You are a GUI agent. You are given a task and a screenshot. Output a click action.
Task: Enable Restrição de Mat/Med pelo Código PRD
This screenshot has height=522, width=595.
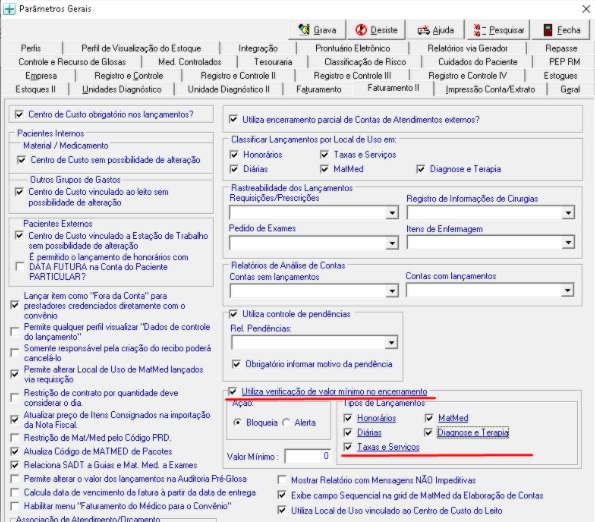click(x=15, y=437)
